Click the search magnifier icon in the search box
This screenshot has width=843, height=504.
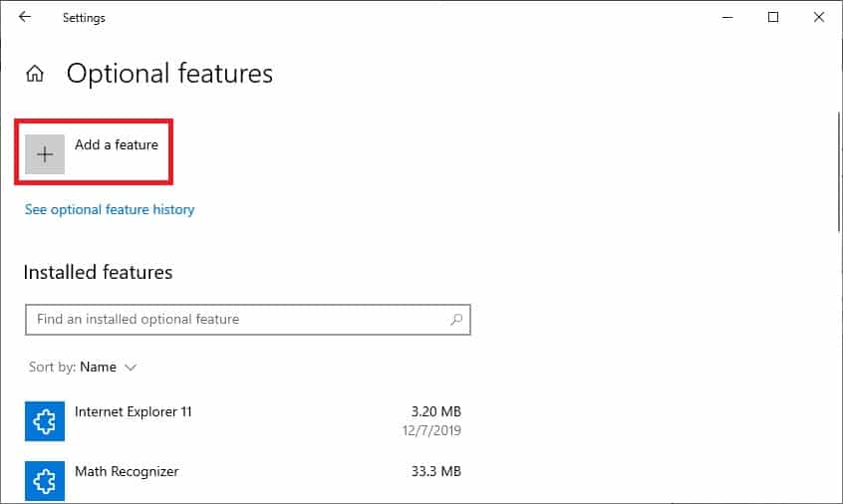click(456, 320)
